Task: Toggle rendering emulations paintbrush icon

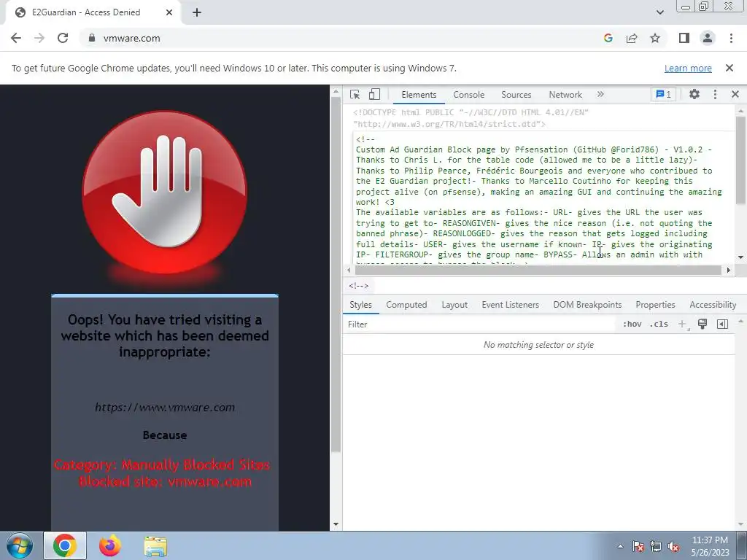Action: coord(703,324)
